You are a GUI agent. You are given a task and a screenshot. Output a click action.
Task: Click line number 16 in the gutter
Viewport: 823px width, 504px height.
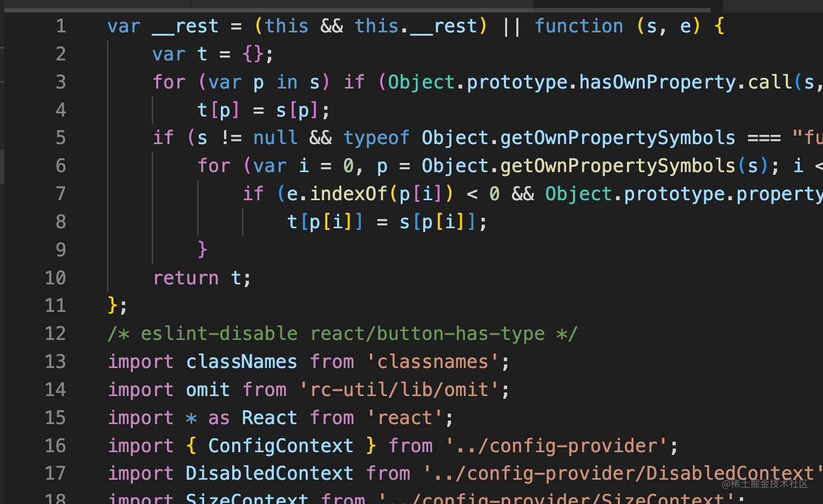(55, 446)
